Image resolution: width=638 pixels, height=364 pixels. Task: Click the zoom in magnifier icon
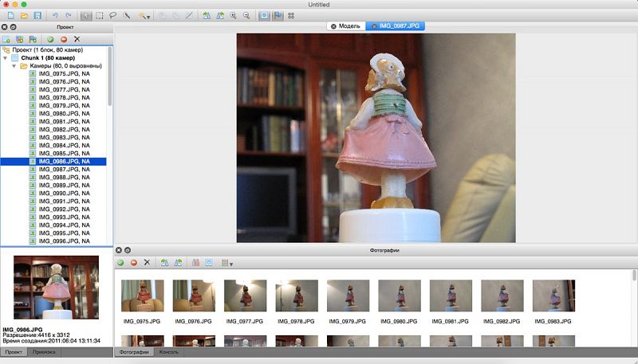[232, 16]
